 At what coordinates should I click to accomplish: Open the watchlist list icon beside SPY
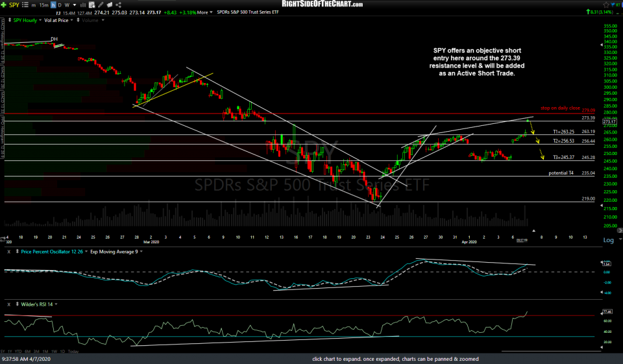tap(25, 5)
